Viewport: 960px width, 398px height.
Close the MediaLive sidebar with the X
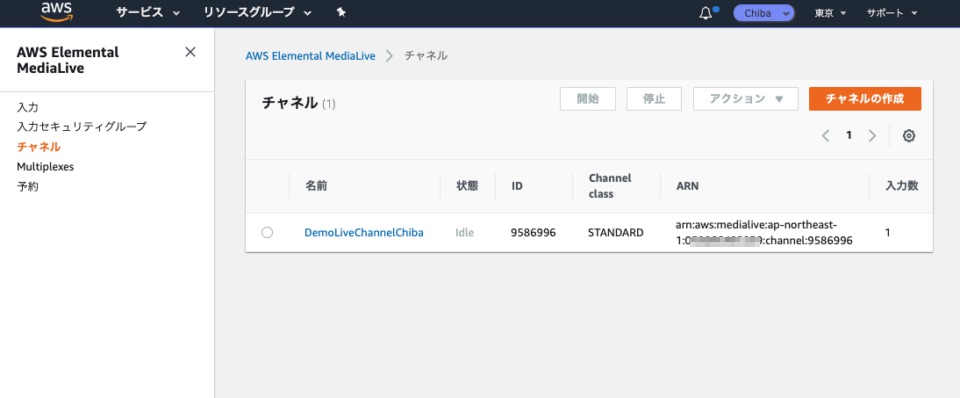(x=190, y=52)
